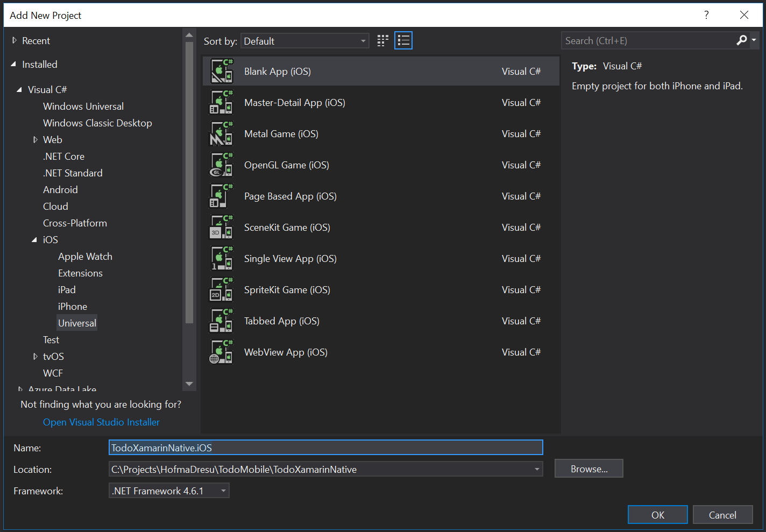Image resolution: width=766 pixels, height=532 pixels.
Task: Switch to medium icons list view
Action: tap(403, 41)
